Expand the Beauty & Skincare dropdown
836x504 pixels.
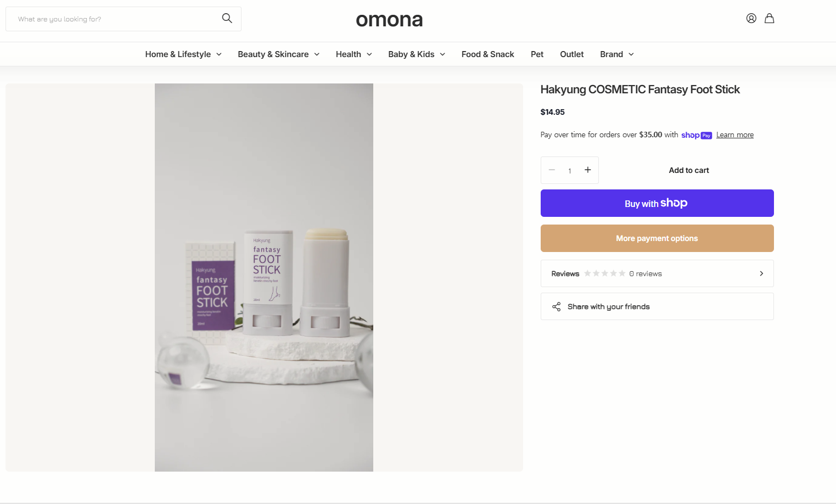pyautogui.click(x=278, y=54)
